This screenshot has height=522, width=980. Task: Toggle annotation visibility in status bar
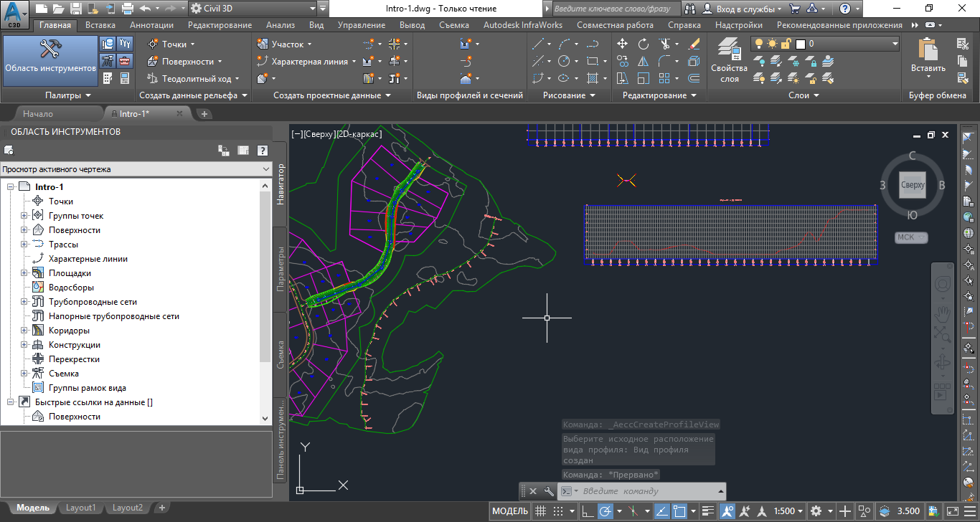(x=727, y=511)
